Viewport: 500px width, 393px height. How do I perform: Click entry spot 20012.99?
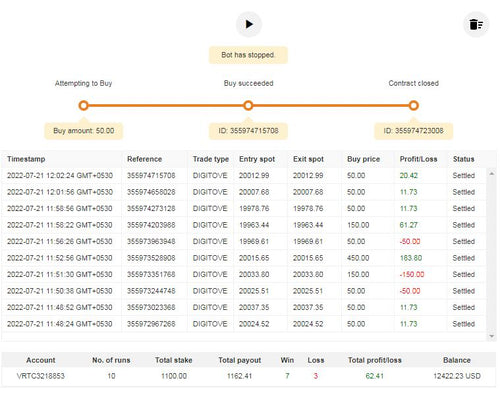click(x=254, y=176)
